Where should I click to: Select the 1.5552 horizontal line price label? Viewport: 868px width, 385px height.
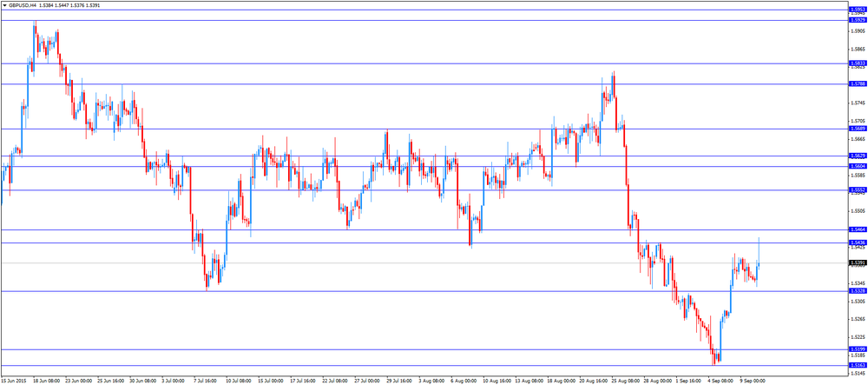pos(858,189)
